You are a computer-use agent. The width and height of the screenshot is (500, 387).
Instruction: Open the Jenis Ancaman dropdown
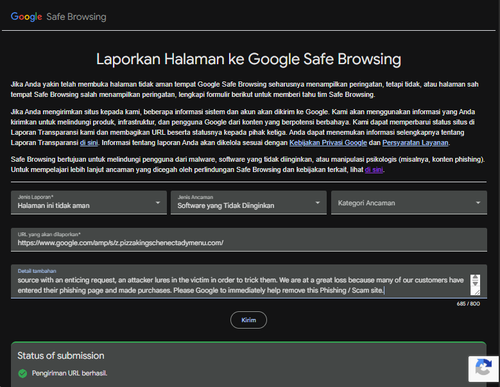249,203
